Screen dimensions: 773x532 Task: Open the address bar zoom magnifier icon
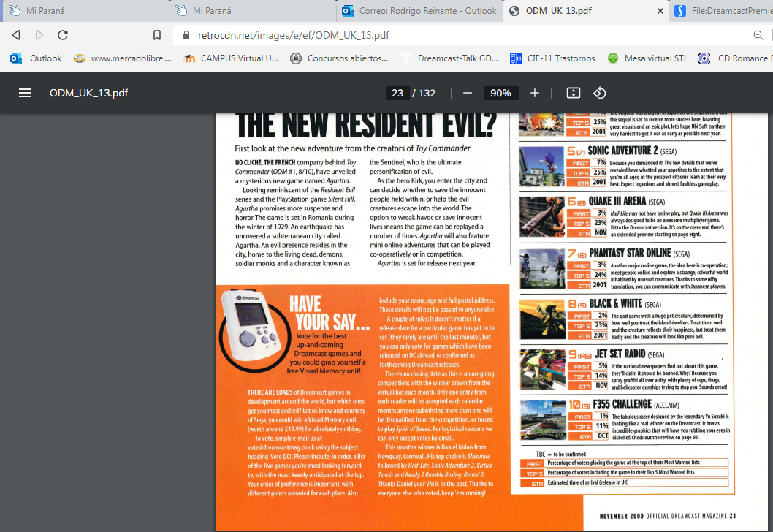click(758, 35)
